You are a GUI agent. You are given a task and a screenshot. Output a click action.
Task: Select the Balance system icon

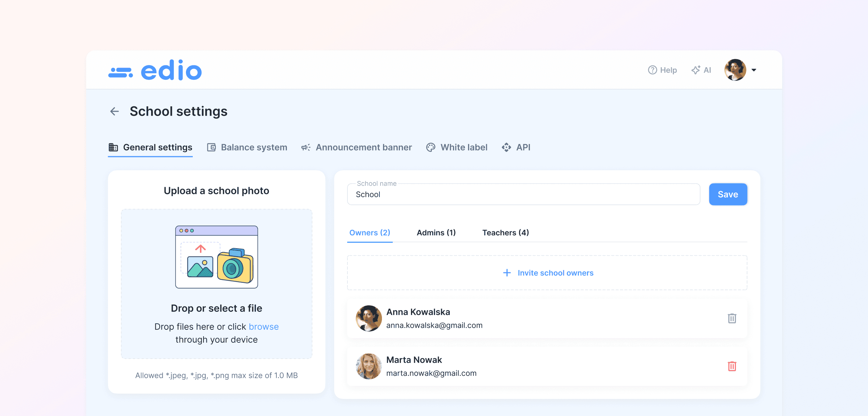pos(211,147)
